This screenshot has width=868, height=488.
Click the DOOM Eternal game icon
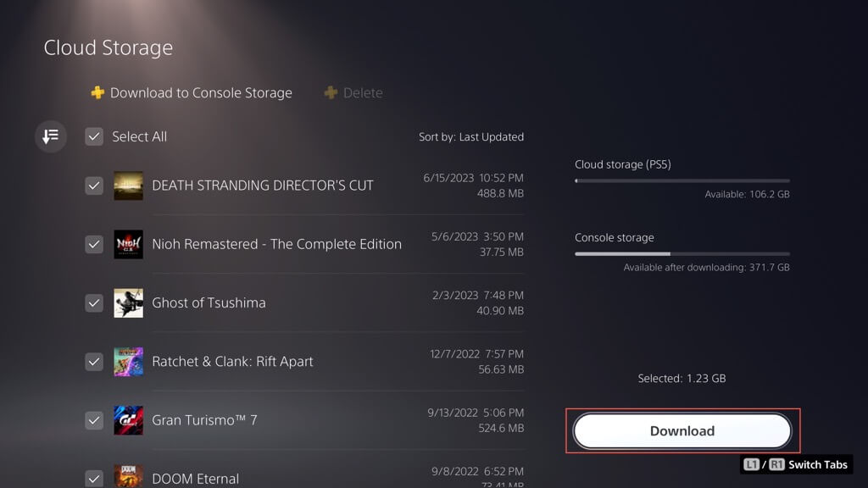click(128, 476)
